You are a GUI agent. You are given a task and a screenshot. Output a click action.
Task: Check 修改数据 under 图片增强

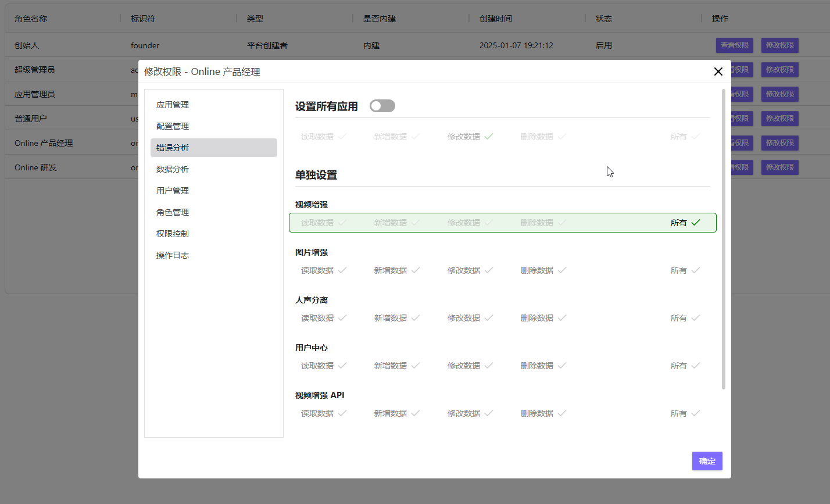[x=470, y=270]
